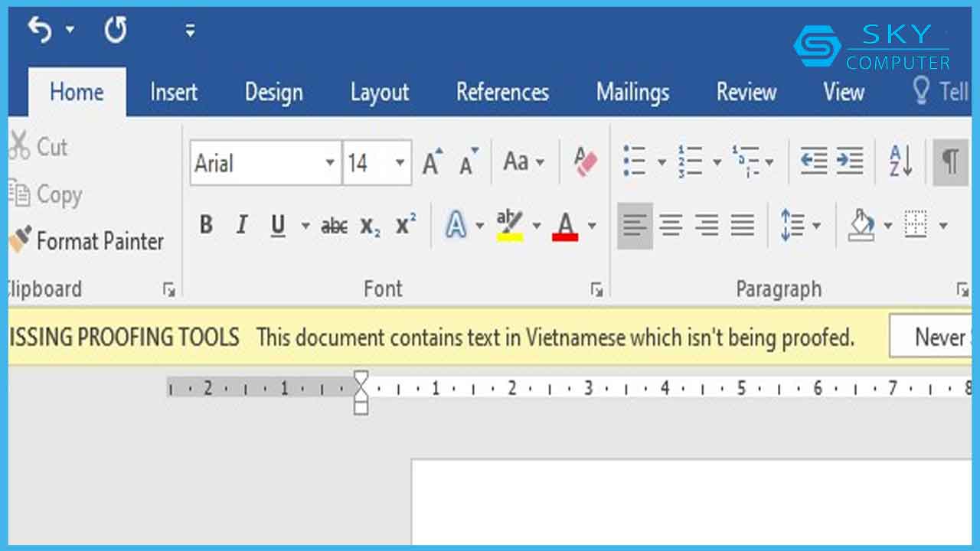Toggle Italic formatting
980x551 pixels.
(242, 225)
